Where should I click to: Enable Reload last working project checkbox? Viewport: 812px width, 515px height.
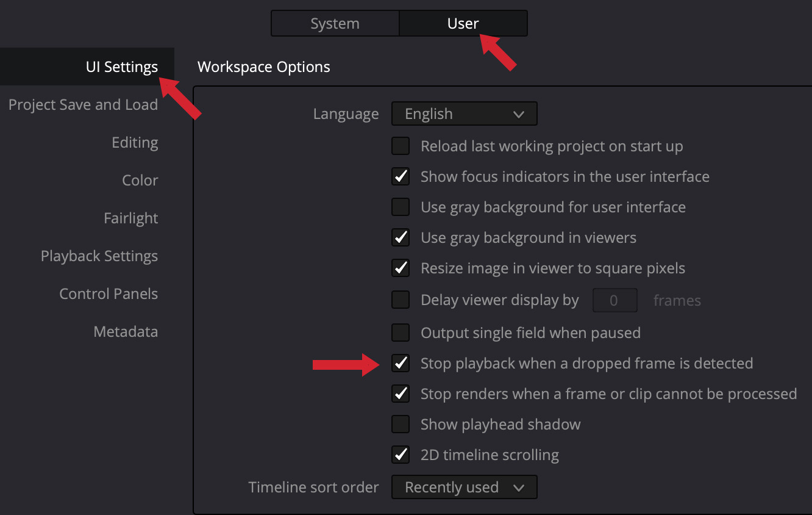point(401,146)
